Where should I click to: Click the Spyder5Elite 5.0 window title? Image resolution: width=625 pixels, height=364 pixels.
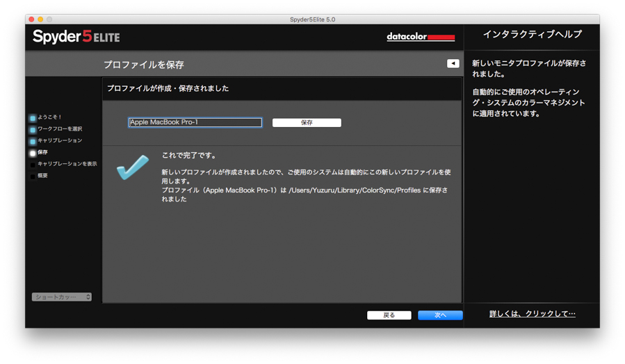coord(313,19)
